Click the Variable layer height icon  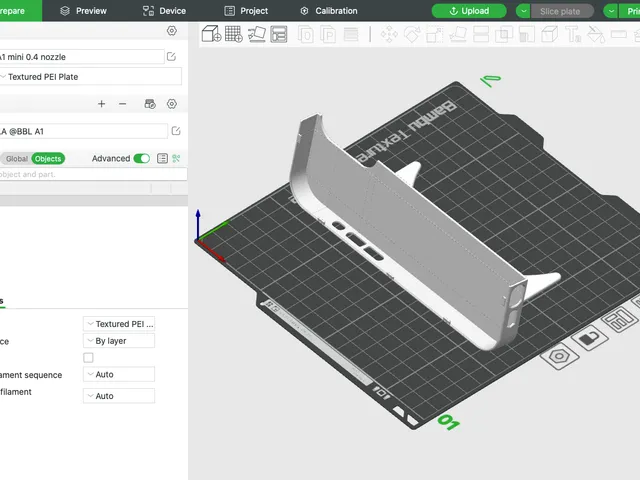pyautogui.click(x=351, y=34)
